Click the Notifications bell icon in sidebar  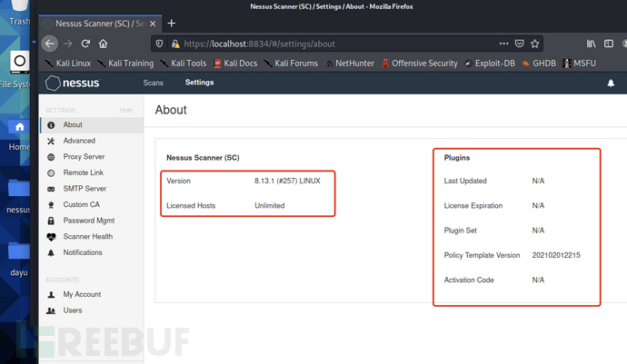(51, 253)
